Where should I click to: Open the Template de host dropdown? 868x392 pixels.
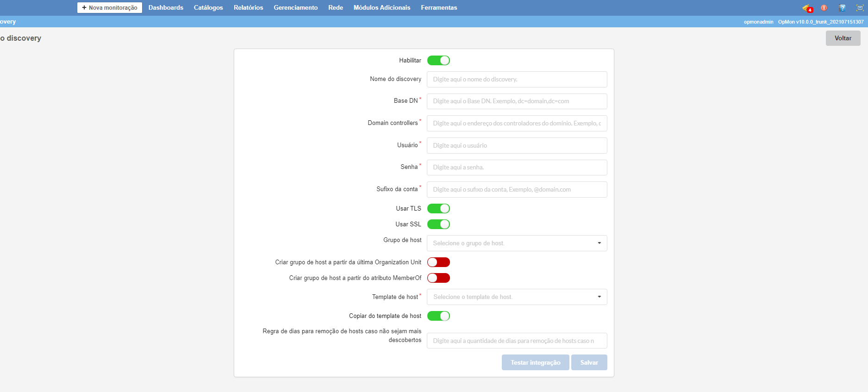click(x=517, y=297)
